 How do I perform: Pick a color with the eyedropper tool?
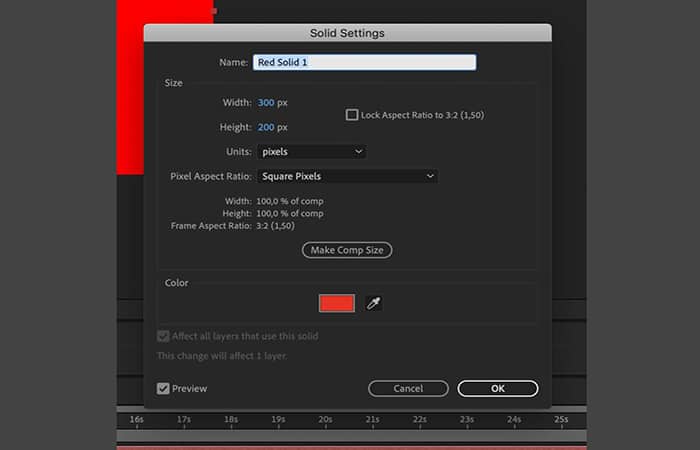click(x=373, y=304)
